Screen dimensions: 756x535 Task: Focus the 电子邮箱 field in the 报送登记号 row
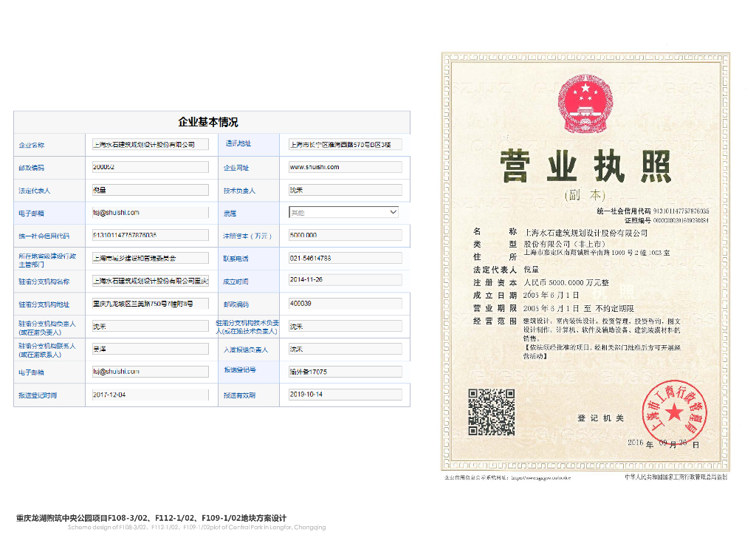[151, 372]
